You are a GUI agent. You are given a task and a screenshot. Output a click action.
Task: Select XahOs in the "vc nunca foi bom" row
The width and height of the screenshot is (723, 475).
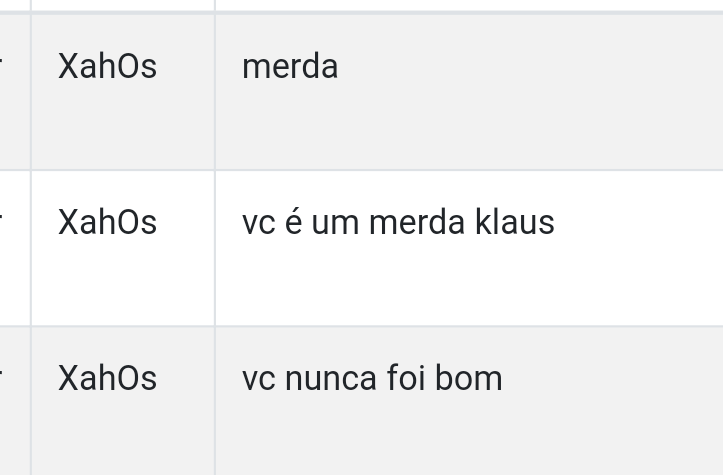tap(123, 401)
